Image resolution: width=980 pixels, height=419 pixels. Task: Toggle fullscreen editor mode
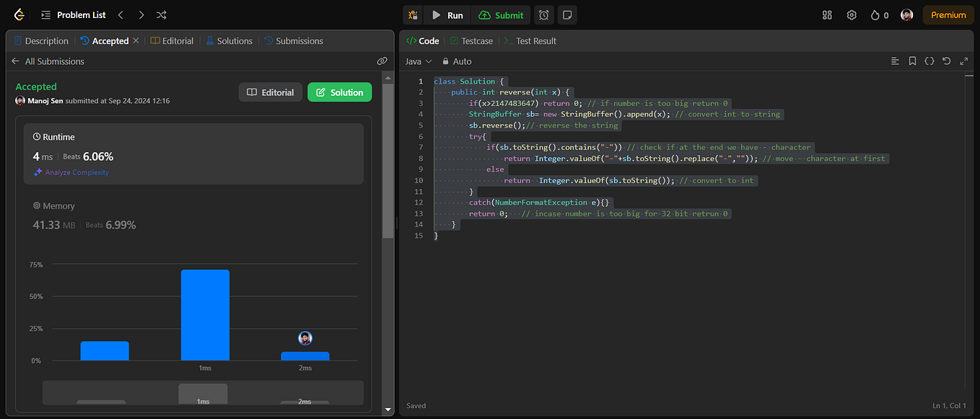point(964,61)
